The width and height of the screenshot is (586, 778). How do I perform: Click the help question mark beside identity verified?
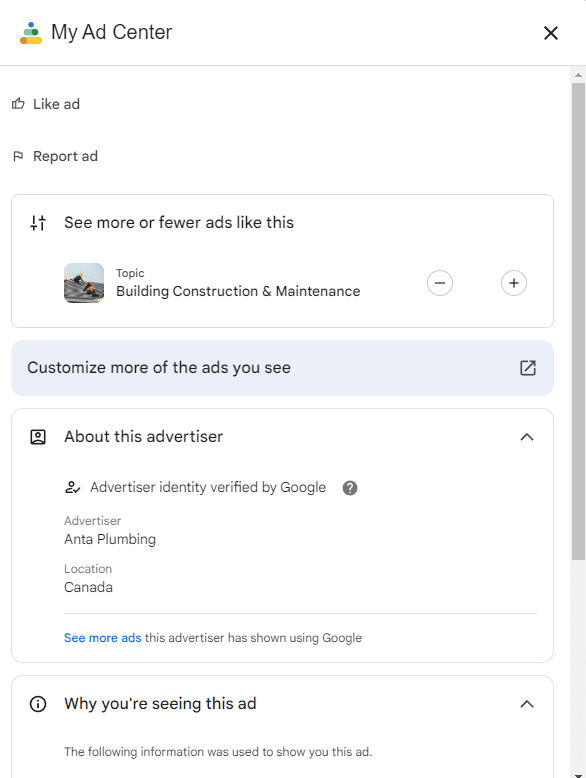[350, 488]
